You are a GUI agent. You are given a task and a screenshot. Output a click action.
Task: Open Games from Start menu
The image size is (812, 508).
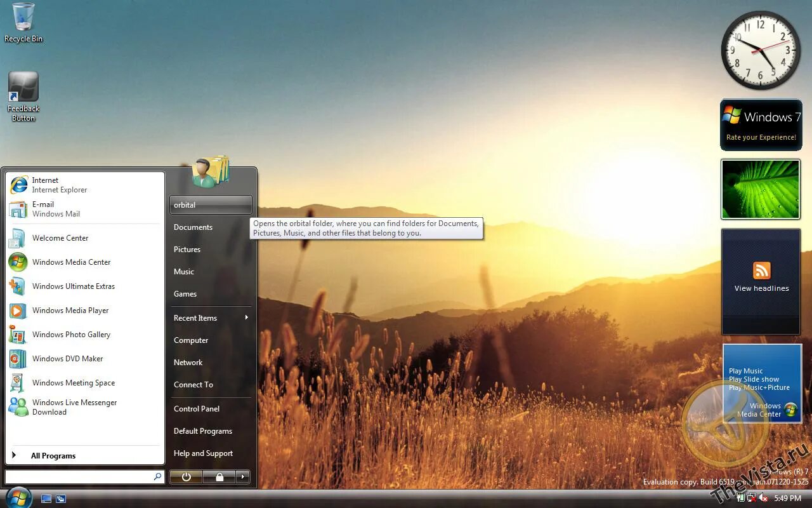pyautogui.click(x=211, y=294)
